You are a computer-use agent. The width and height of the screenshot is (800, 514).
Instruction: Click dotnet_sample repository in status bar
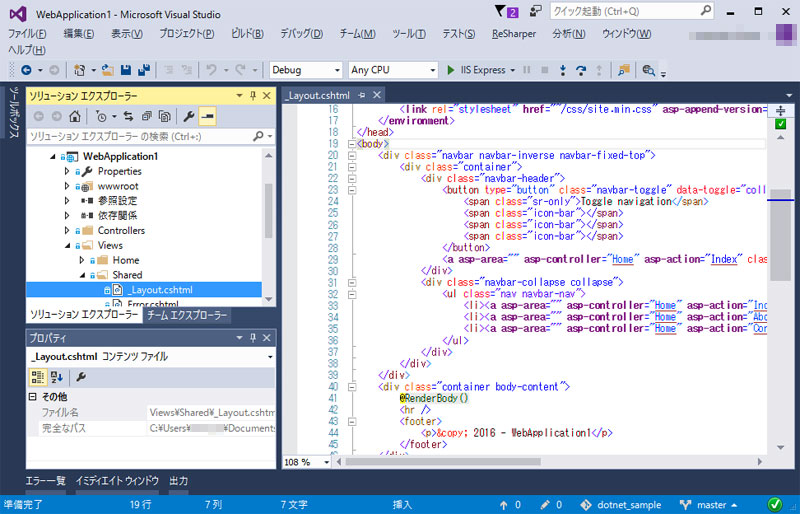pos(620,505)
